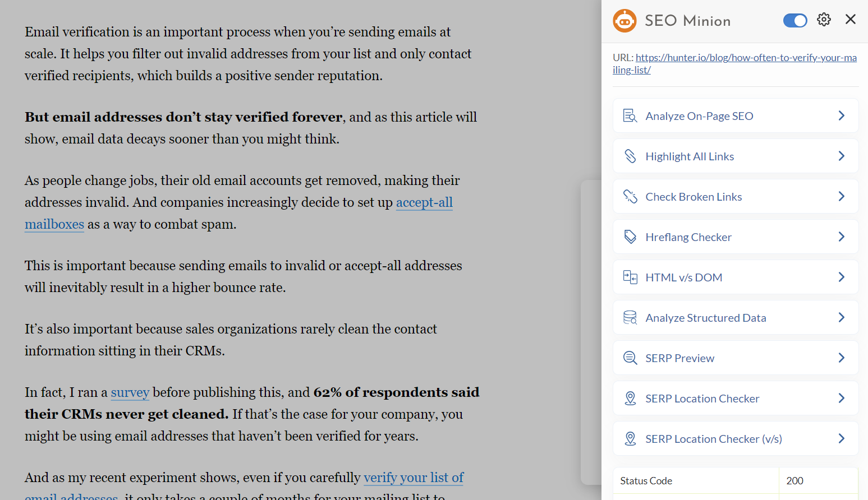
Task: Click the Analyze On-Page SEO icon
Action: click(630, 116)
